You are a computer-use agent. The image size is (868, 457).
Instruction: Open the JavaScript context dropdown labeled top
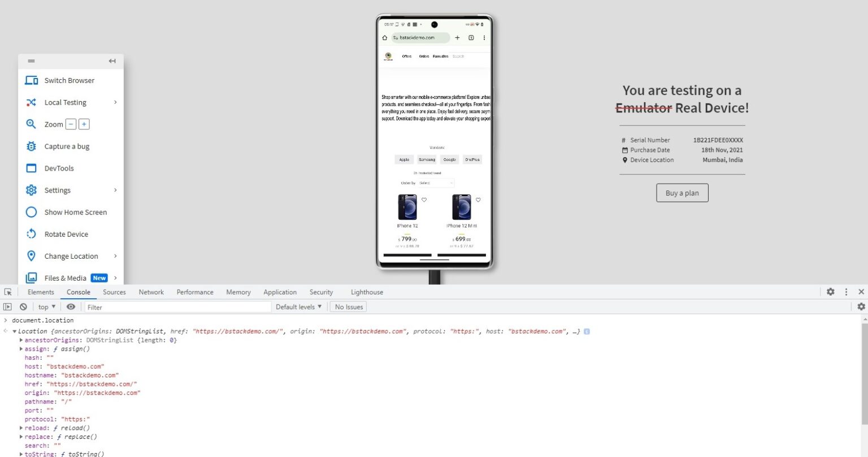(45, 307)
